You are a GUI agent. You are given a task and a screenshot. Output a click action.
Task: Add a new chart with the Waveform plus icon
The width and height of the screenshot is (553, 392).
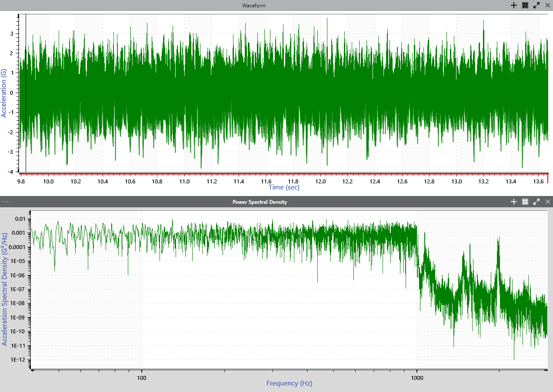coord(513,6)
